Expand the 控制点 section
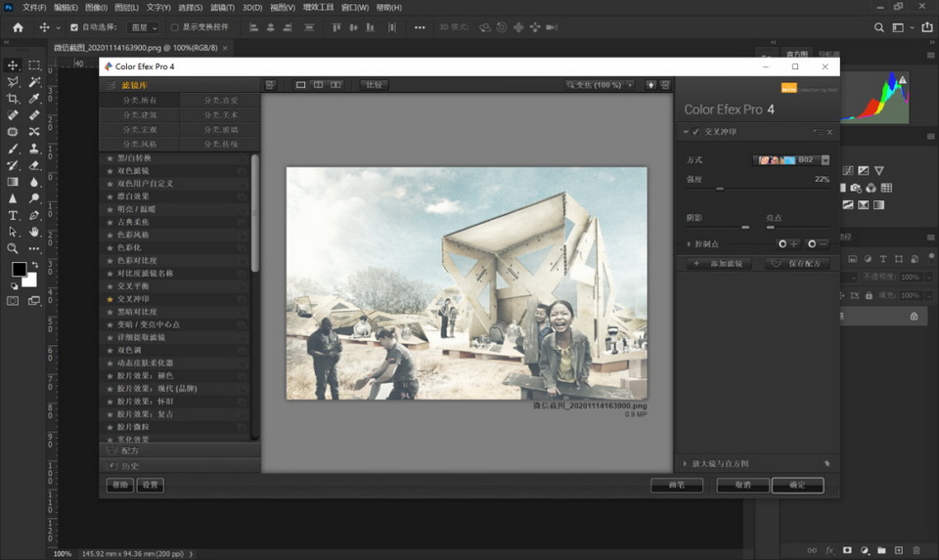This screenshot has height=560, width=939. click(689, 243)
